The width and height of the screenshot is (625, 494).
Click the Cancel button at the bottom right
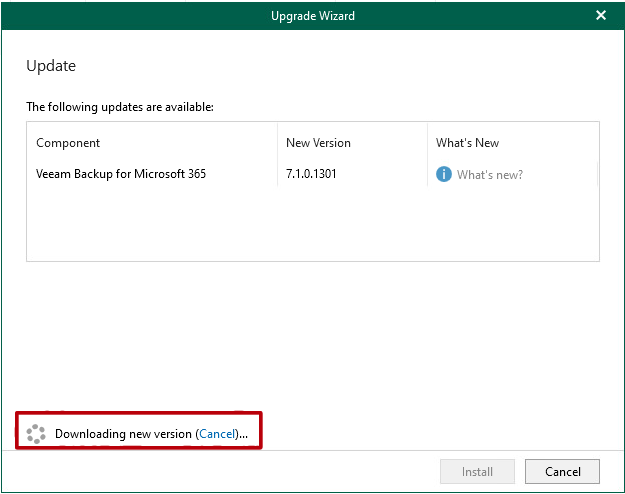click(562, 472)
